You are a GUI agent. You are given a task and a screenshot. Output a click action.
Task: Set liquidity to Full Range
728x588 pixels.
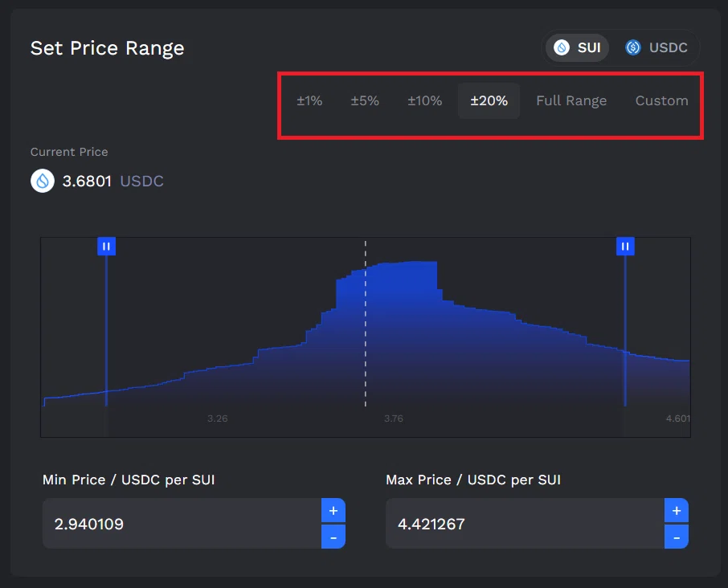pyautogui.click(x=571, y=100)
